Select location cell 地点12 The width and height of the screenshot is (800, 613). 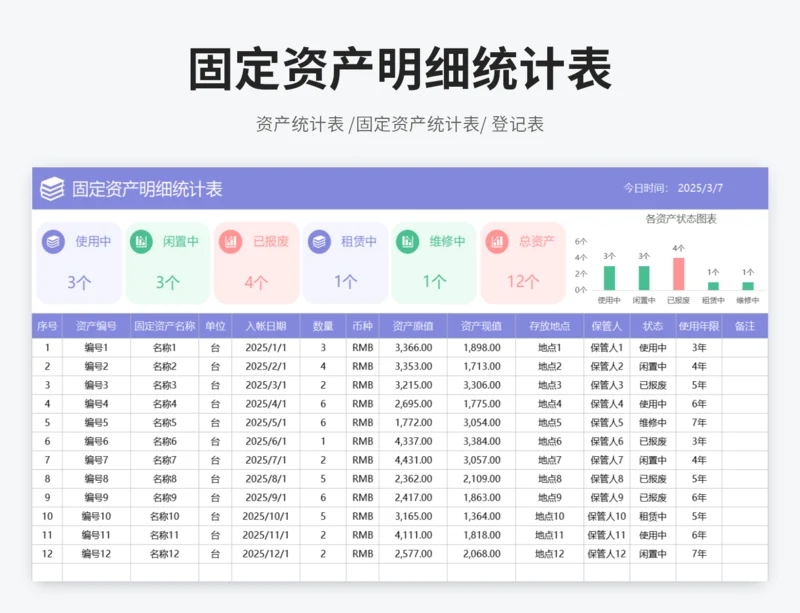549,554
